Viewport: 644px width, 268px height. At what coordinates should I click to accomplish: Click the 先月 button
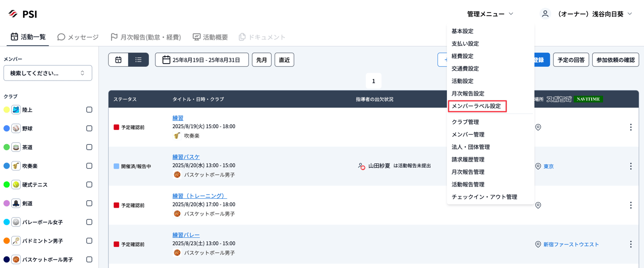(x=262, y=60)
